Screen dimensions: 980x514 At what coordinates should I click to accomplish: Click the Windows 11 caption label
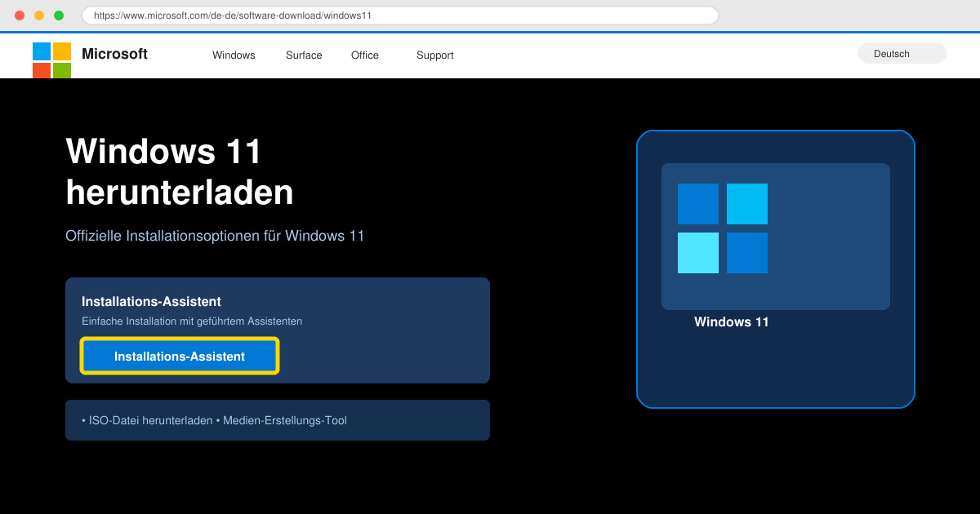click(732, 322)
